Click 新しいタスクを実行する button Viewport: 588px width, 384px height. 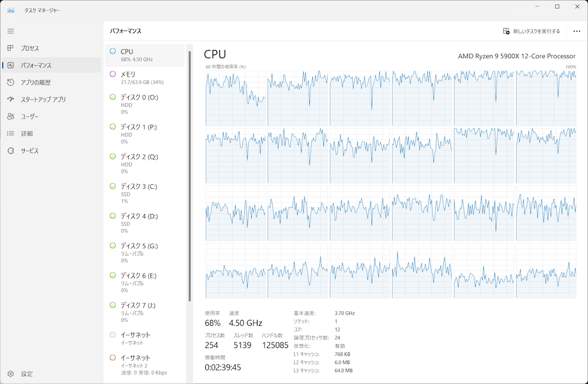pos(532,31)
